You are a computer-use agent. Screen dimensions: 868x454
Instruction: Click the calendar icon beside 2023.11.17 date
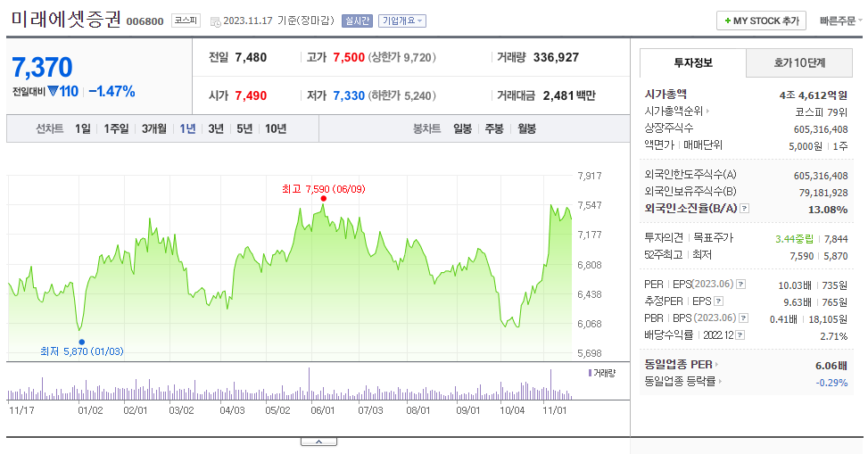(x=215, y=21)
